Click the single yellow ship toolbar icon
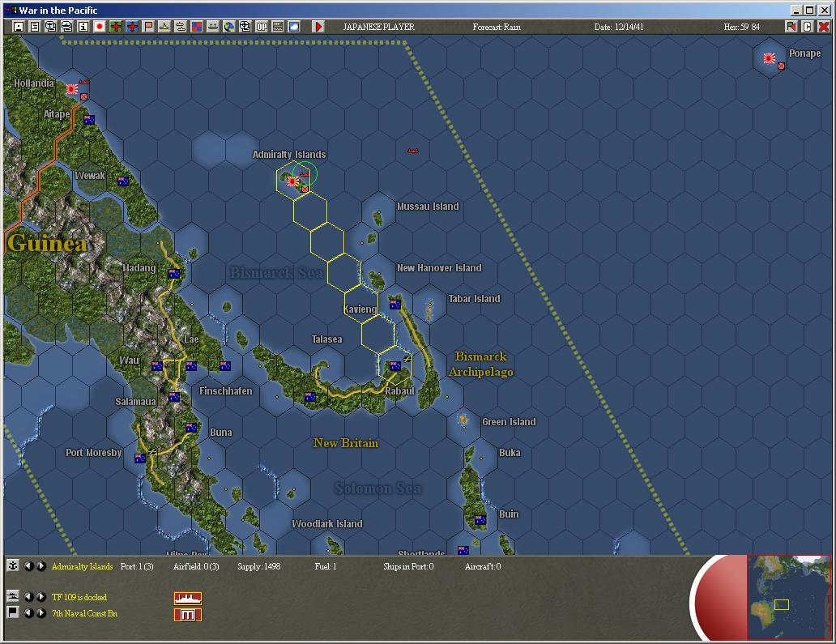 [164, 27]
